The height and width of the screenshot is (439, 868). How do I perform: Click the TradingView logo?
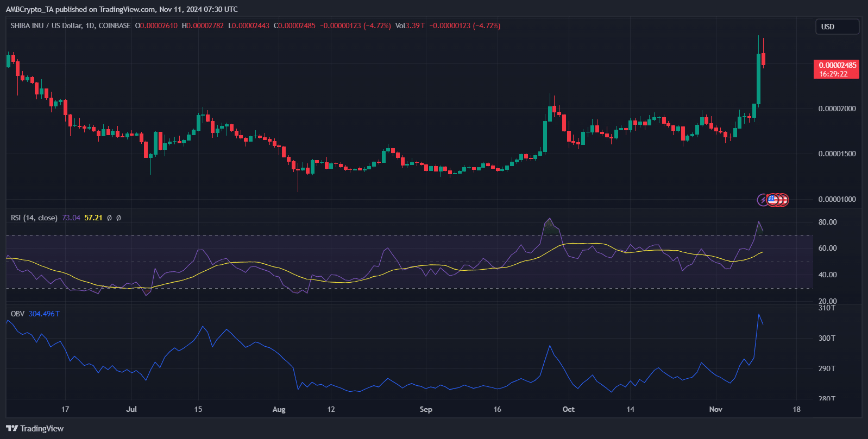click(35, 429)
